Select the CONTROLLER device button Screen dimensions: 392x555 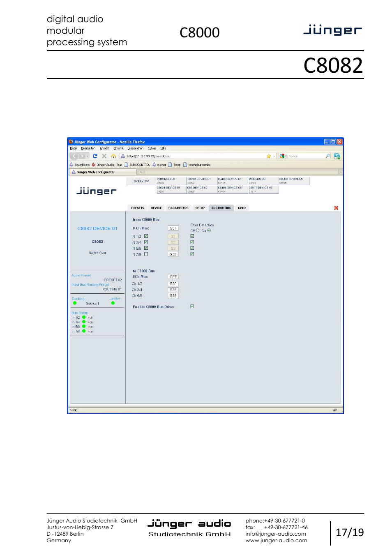coord(171,181)
